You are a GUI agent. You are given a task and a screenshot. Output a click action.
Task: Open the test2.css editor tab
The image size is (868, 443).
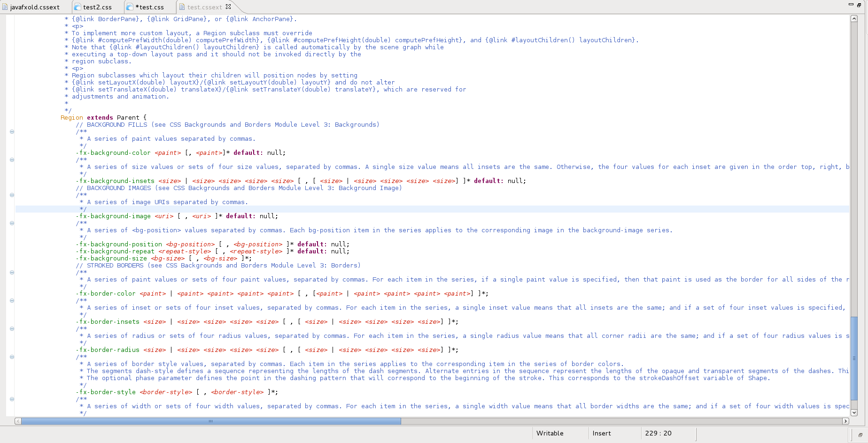point(97,7)
